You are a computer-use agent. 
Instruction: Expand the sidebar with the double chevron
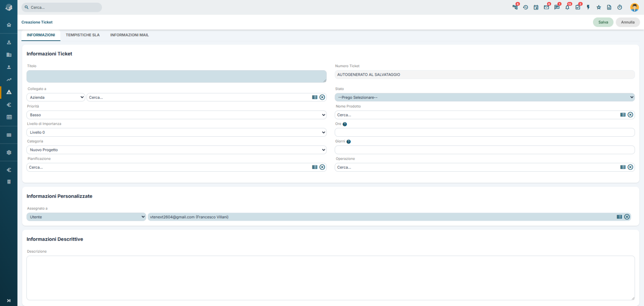pos(9,301)
